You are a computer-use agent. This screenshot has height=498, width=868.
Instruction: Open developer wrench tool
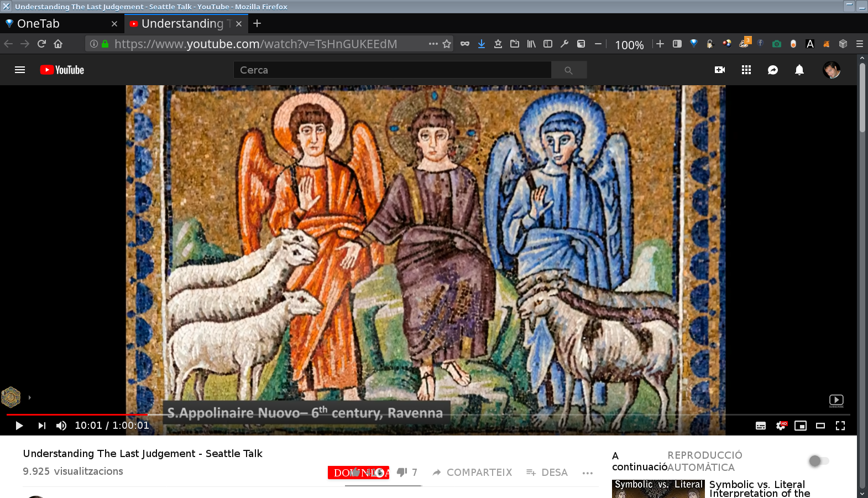coord(564,44)
